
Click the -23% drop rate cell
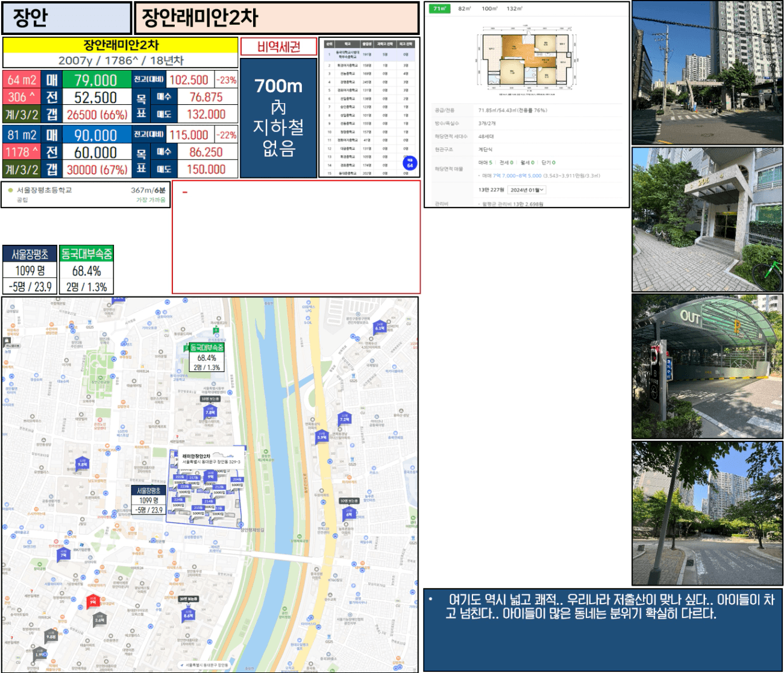click(x=226, y=80)
